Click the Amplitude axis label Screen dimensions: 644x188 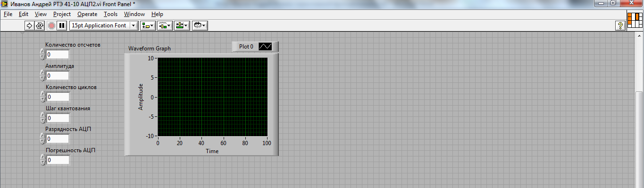tap(141, 97)
